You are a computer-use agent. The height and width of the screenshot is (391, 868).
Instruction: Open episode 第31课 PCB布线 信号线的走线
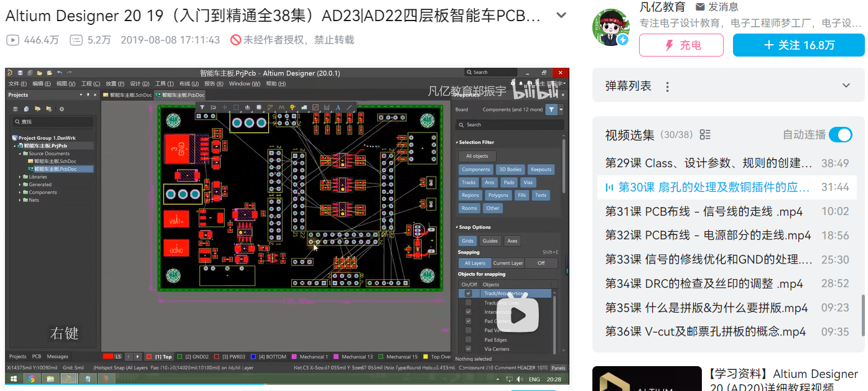(x=704, y=211)
